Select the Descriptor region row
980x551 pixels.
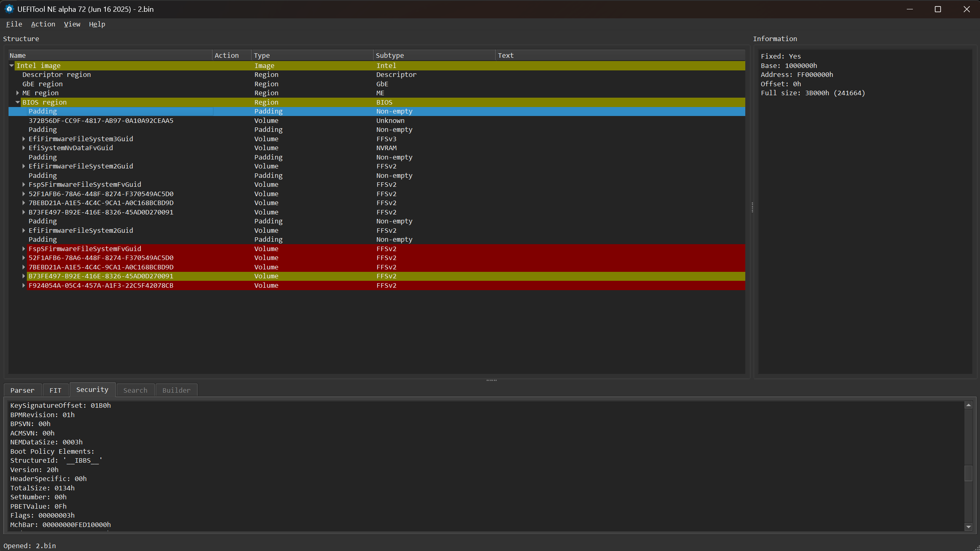pos(57,75)
